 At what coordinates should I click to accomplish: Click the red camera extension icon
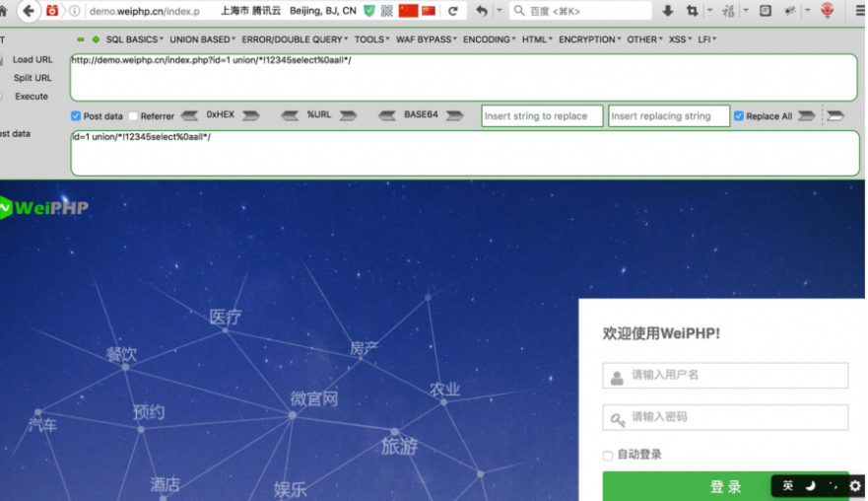tap(52, 11)
